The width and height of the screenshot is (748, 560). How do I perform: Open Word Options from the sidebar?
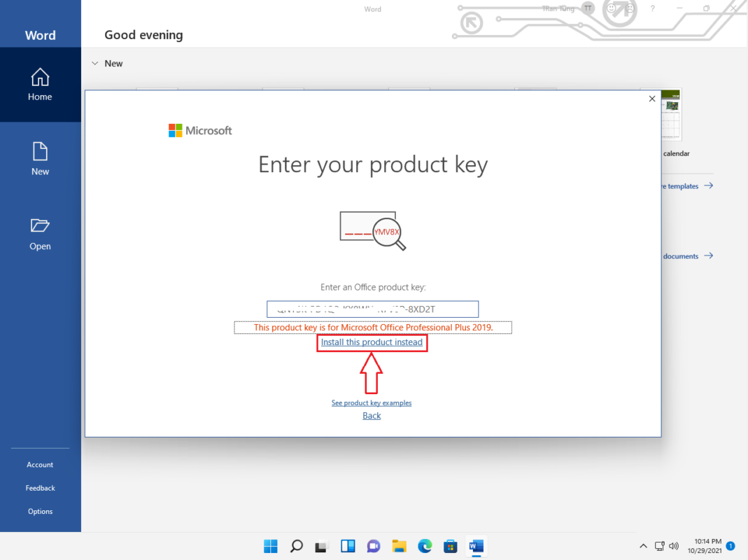click(40, 511)
